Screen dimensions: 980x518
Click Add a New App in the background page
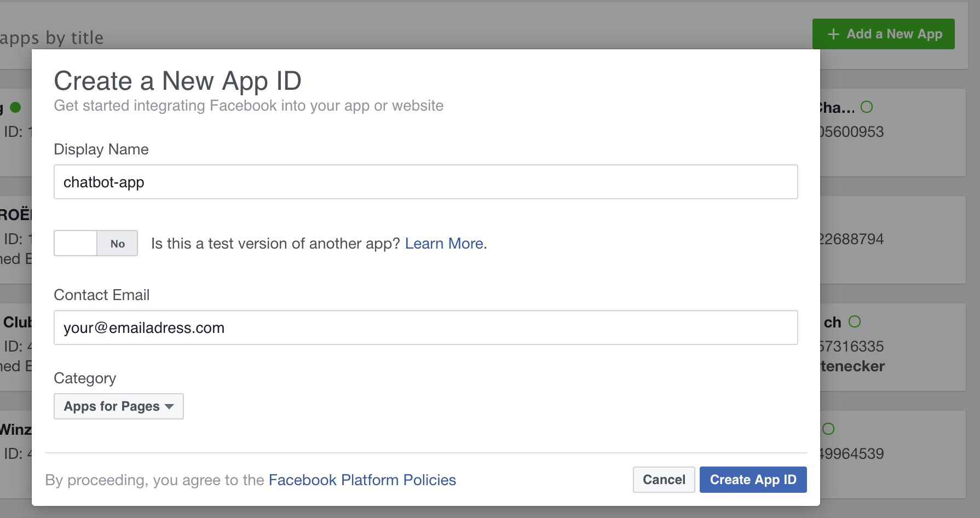(x=883, y=34)
